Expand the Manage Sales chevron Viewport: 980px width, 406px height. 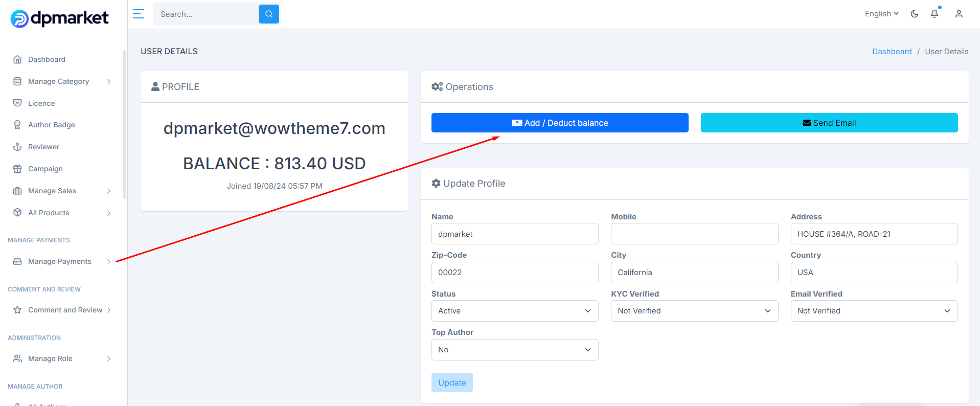click(x=109, y=191)
